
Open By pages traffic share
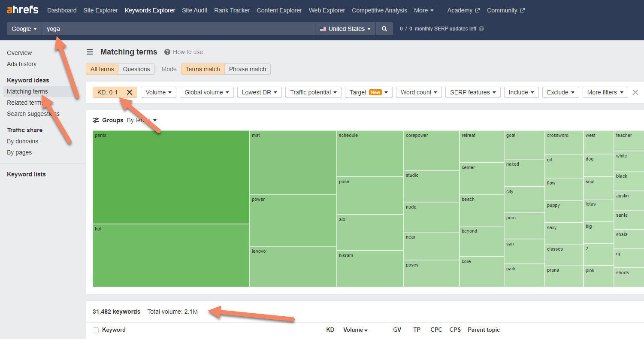point(19,152)
